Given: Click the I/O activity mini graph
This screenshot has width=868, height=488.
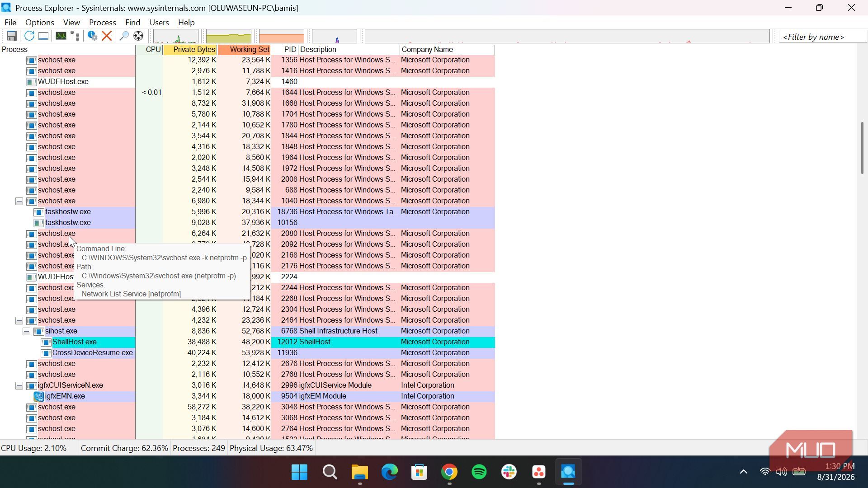Looking at the screenshot, I should 335,36.
